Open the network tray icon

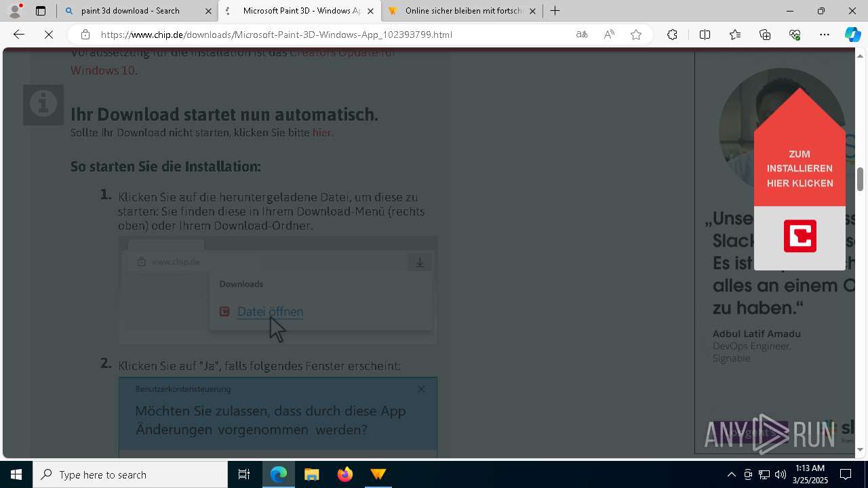pos(764,474)
